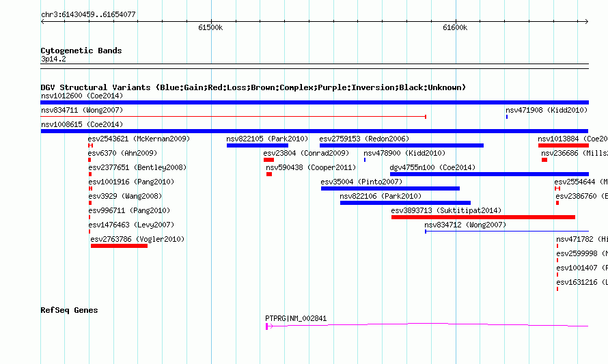The height and width of the screenshot is (364, 608).
Task: Click the nsv822106 (Park2010) blue bar
Action: pos(405,203)
